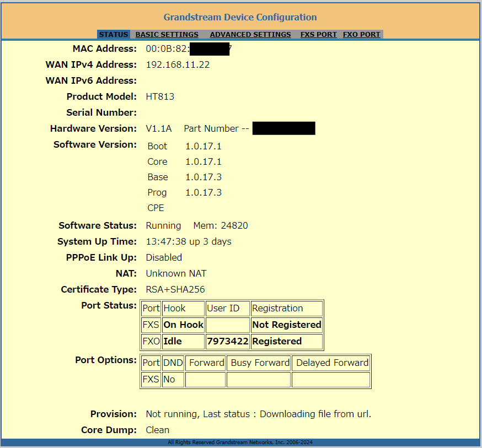Click the Base version 1.0.17.3
Screen dimensions: 482x448
203,177
